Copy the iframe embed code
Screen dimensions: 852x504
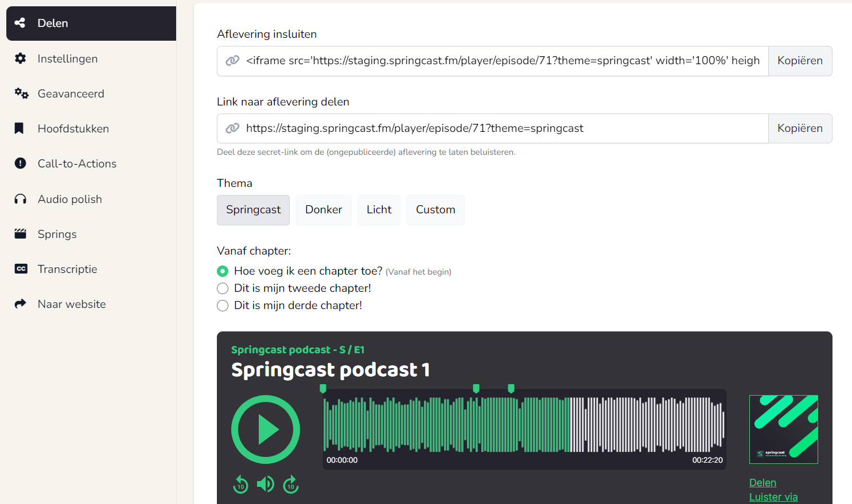(800, 61)
